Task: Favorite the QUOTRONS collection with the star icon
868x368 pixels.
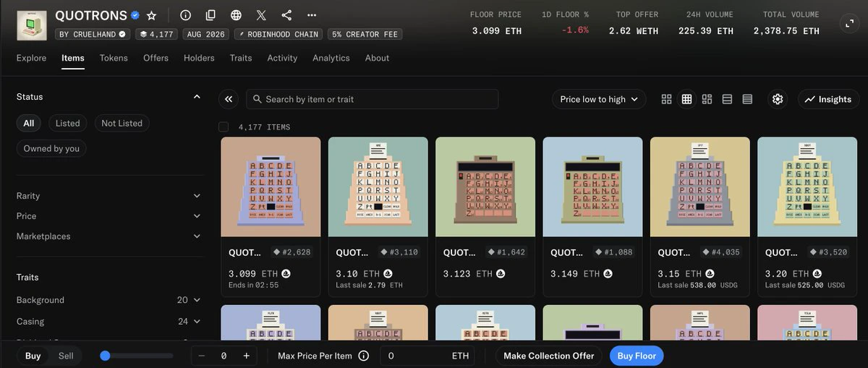Action: [151, 15]
